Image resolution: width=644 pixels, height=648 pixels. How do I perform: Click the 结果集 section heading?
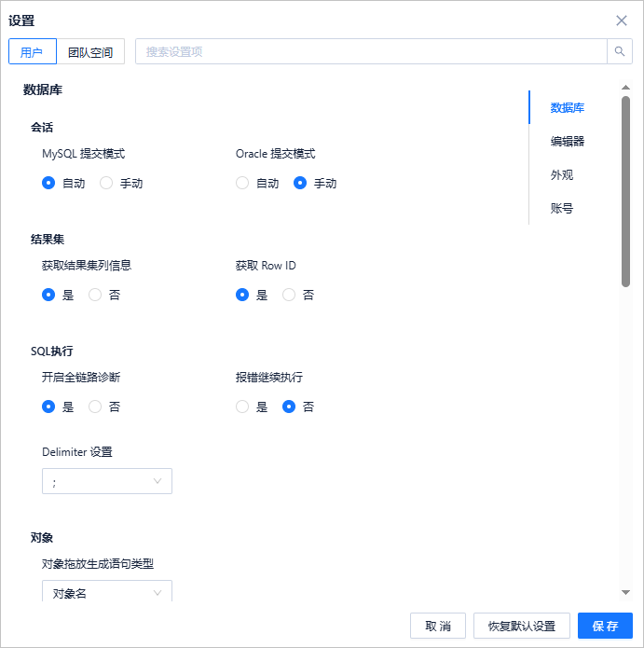click(48, 240)
